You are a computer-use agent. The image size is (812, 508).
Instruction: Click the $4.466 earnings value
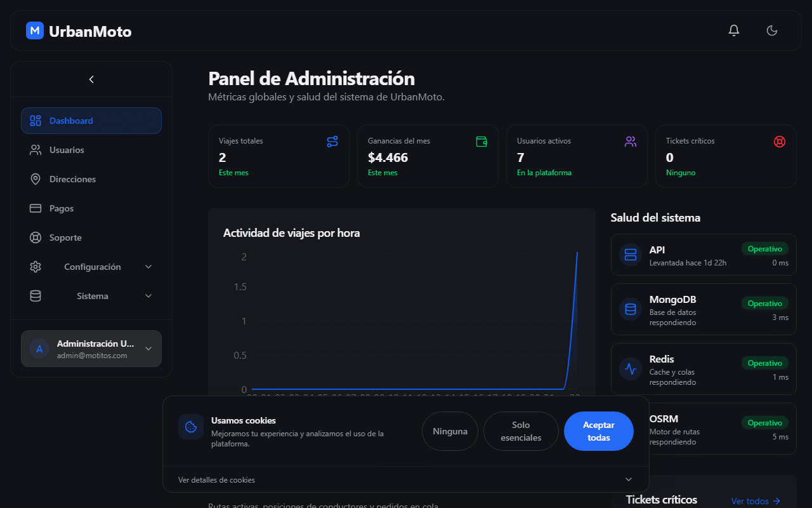click(x=388, y=157)
